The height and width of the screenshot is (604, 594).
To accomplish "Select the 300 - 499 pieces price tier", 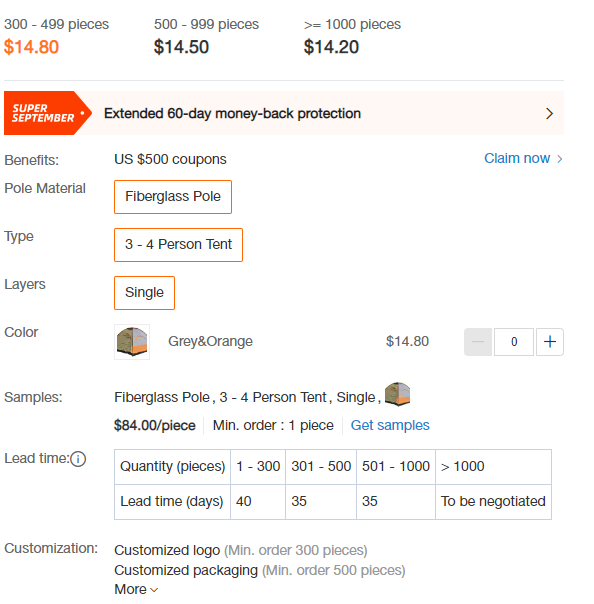I will pos(56,37).
